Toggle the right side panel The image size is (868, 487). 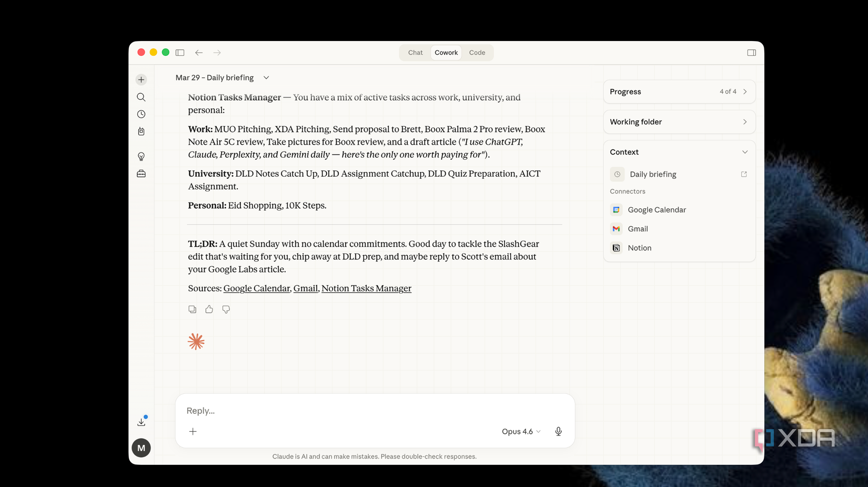(x=752, y=53)
